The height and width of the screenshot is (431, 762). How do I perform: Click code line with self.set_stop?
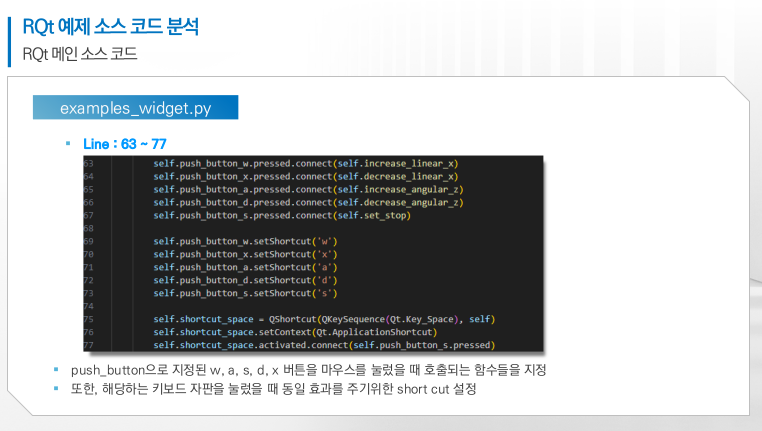(x=282, y=215)
